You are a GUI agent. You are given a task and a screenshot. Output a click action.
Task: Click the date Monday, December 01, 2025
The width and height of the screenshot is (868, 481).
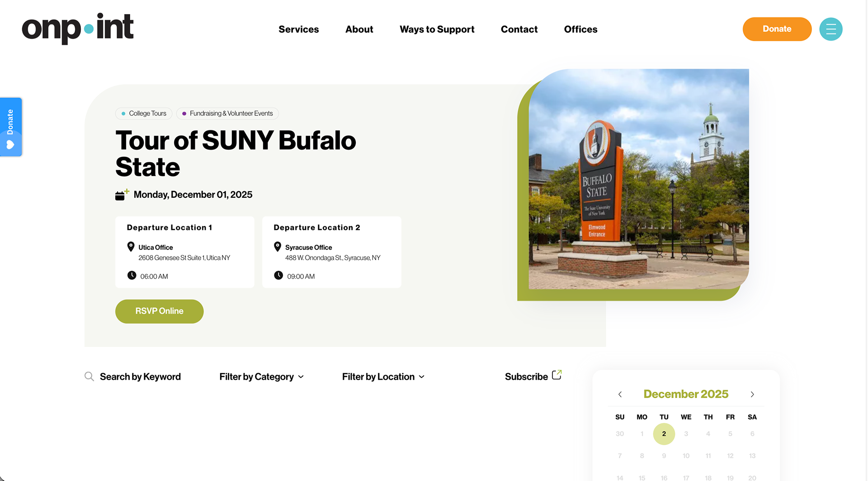click(x=193, y=195)
